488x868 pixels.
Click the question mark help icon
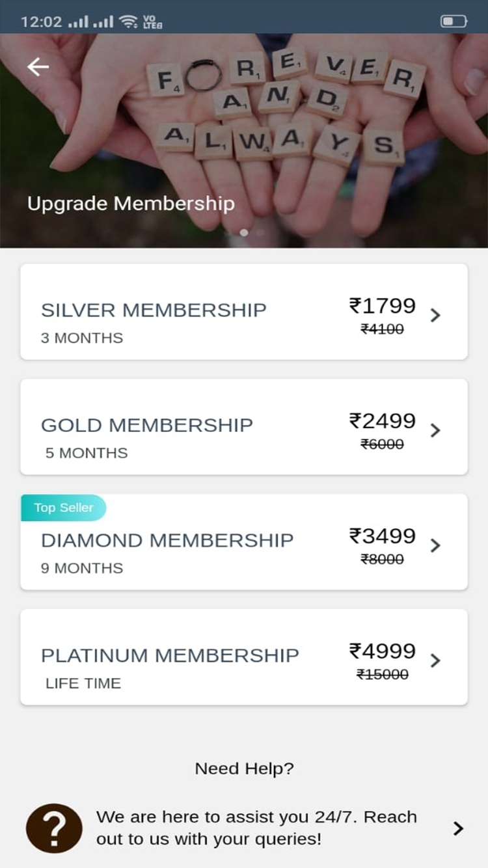point(54,828)
